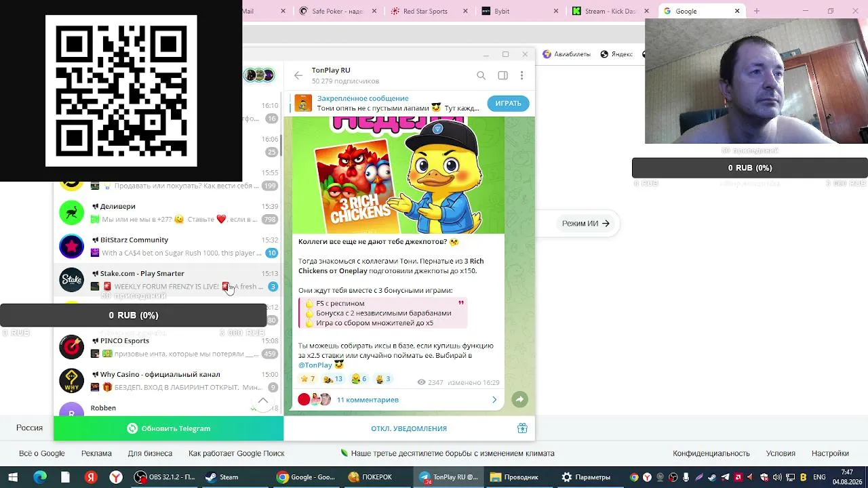Open the Реклама footer link
This screenshot has width=868, height=488.
coord(96,453)
